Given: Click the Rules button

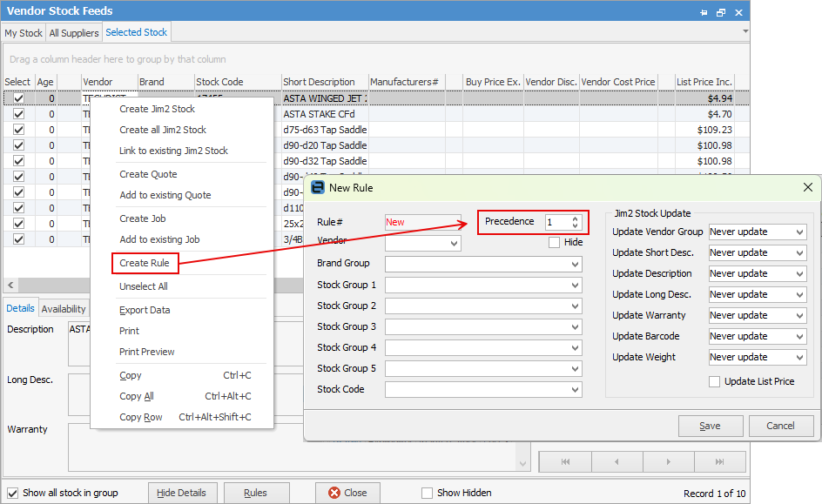Looking at the screenshot, I should 256,493.
